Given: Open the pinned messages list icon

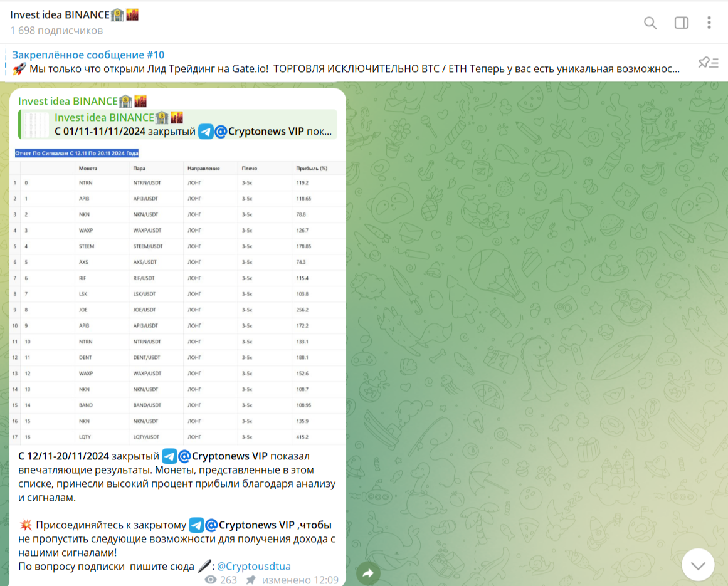Looking at the screenshot, I should pos(708,63).
